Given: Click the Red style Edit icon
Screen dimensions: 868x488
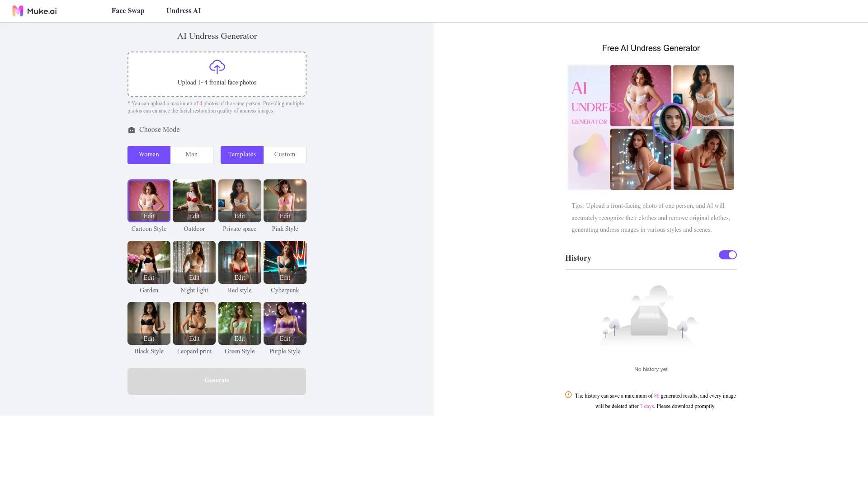Looking at the screenshot, I should pyautogui.click(x=239, y=278).
